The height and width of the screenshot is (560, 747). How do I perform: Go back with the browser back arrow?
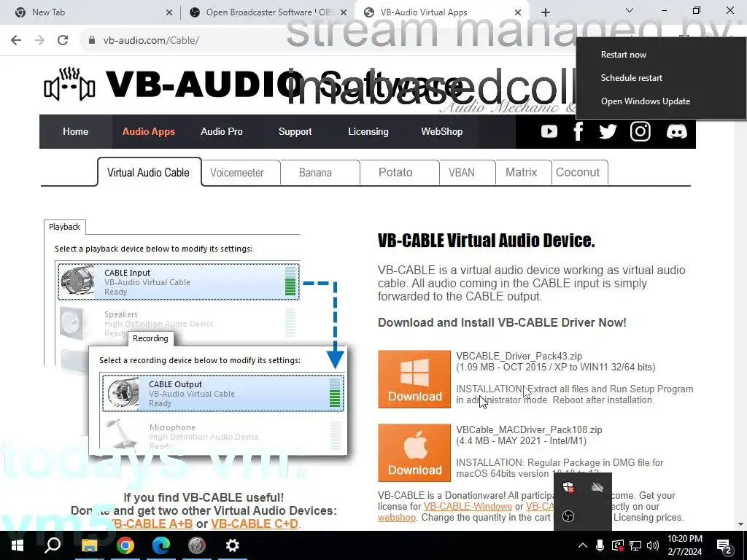coord(16,40)
